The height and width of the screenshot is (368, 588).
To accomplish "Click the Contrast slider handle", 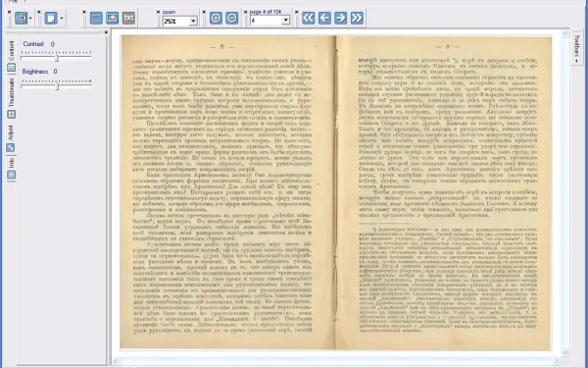I will pos(57,58).
